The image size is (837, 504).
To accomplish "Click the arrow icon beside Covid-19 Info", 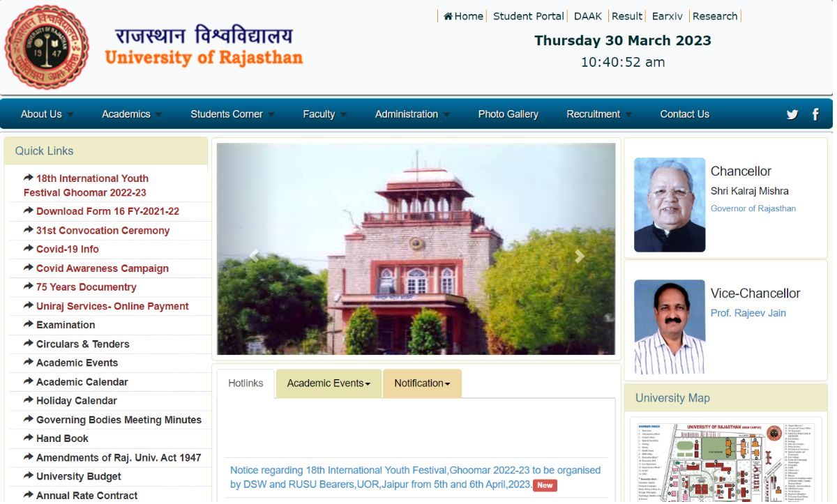I will click(x=29, y=248).
